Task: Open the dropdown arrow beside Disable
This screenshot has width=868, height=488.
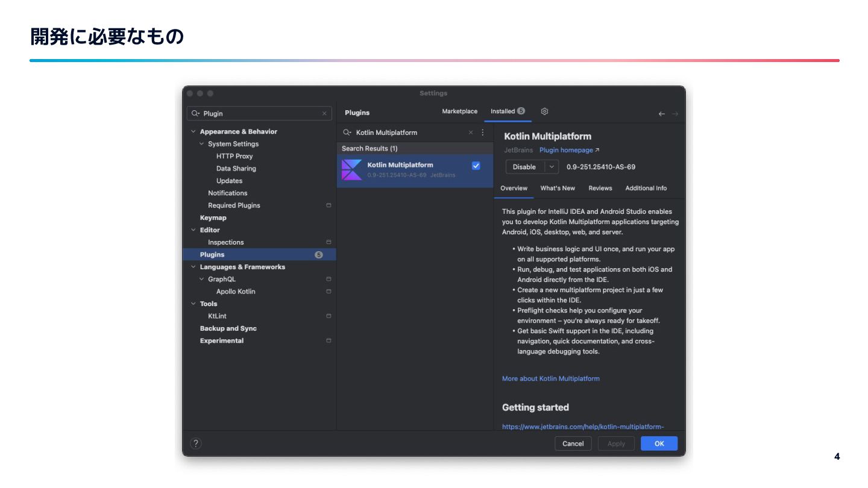Action: 552,167
